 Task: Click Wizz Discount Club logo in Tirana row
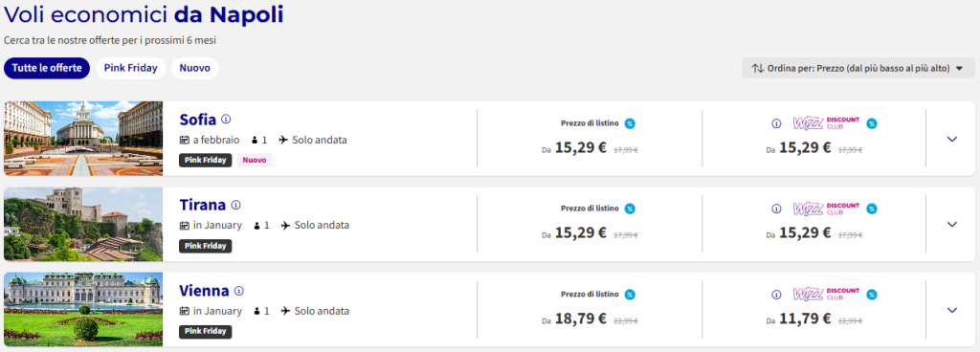(x=826, y=209)
